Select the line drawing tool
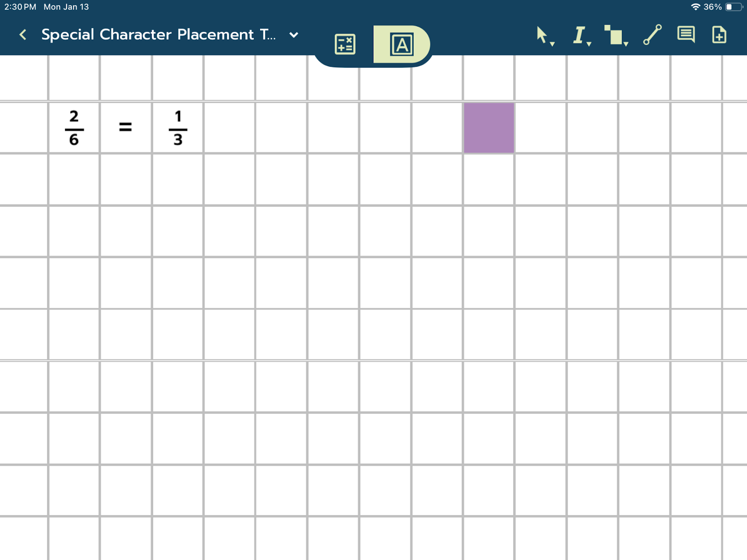The width and height of the screenshot is (747, 560). tap(652, 35)
